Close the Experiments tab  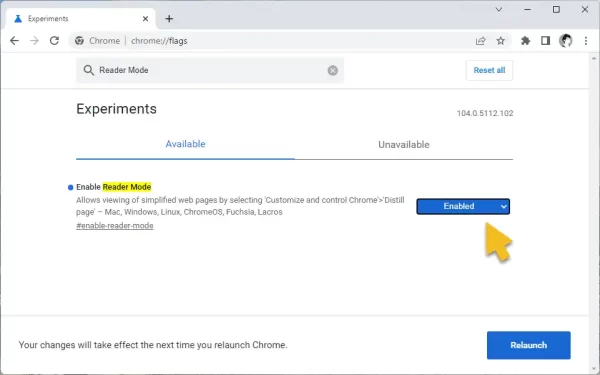pyautogui.click(x=145, y=19)
